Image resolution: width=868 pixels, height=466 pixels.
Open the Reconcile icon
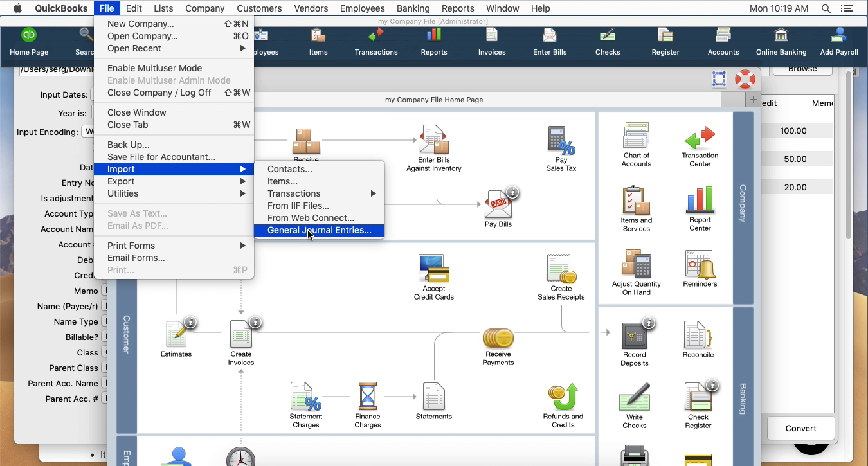(698, 336)
